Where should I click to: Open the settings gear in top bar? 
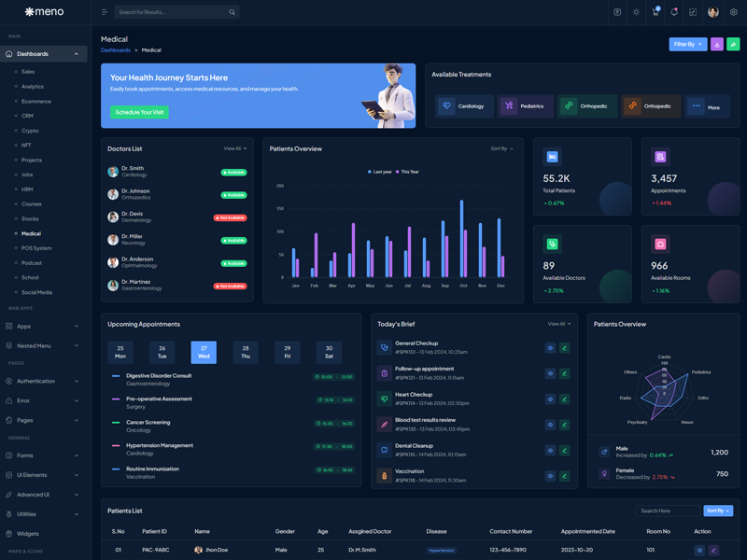point(734,12)
